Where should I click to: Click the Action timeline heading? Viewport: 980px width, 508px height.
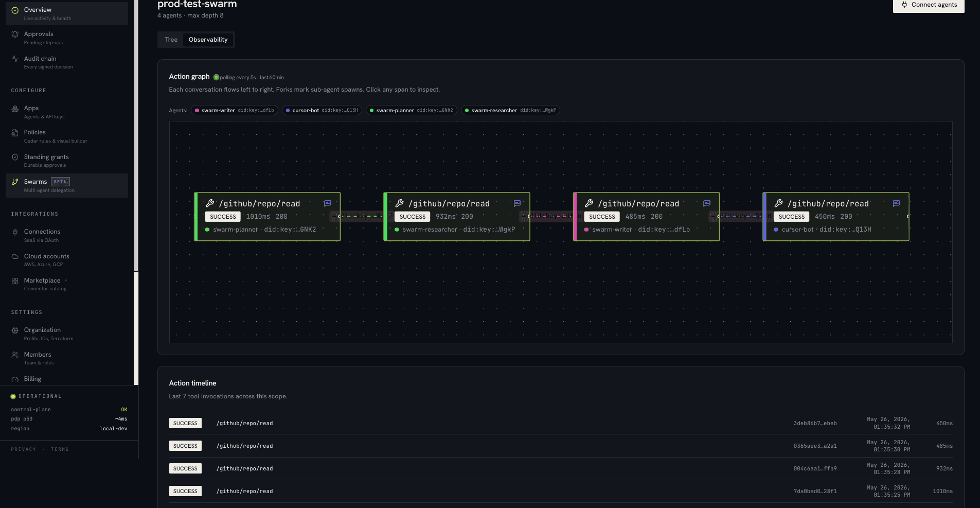(x=192, y=383)
